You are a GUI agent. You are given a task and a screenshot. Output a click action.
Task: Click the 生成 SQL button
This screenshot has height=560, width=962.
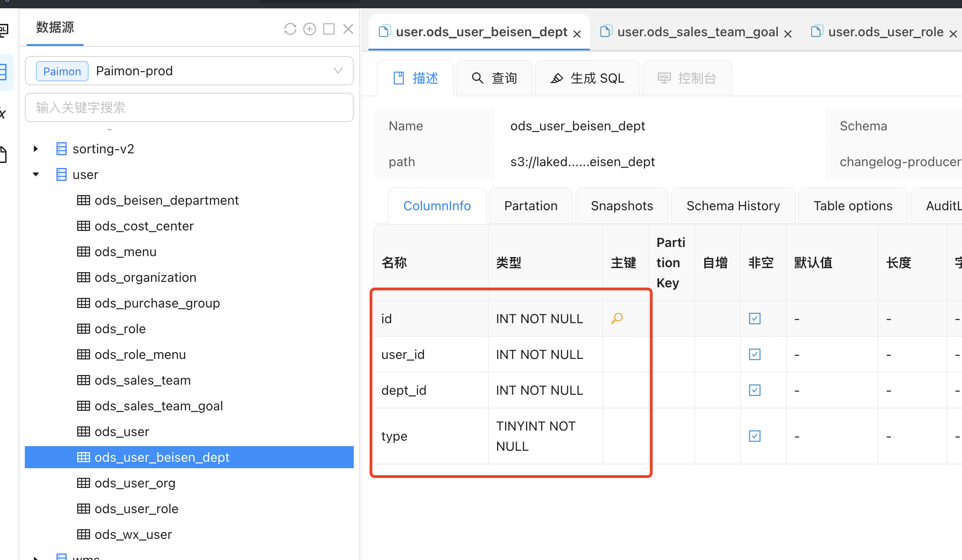(588, 78)
